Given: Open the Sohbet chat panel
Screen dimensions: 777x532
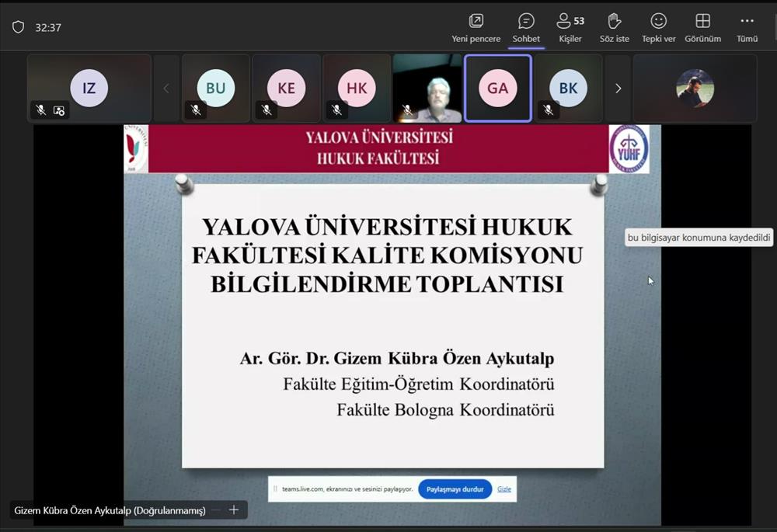Looking at the screenshot, I should pyautogui.click(x=526, y=28).
